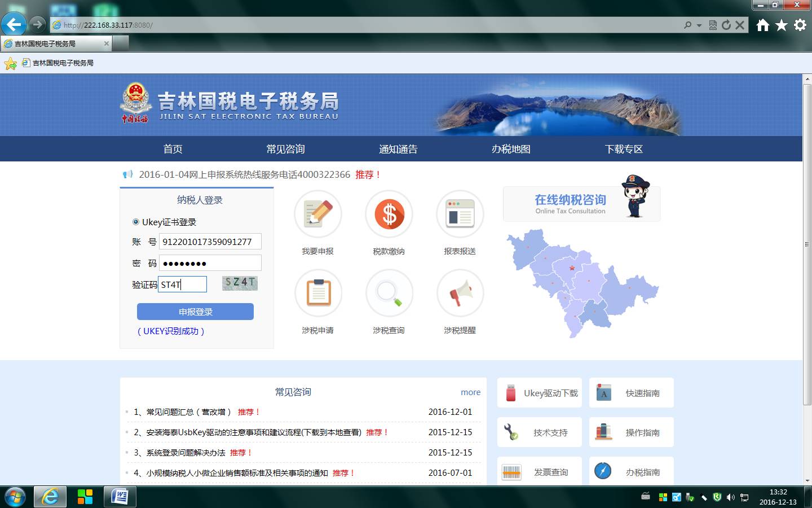Open the 办税地图 navigation menu

coord(511,149)
